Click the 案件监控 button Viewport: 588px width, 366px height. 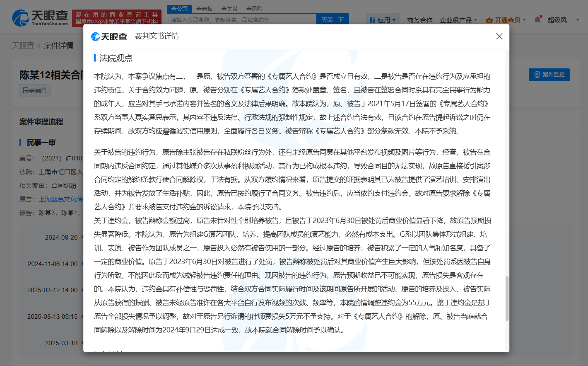point(549,75)
